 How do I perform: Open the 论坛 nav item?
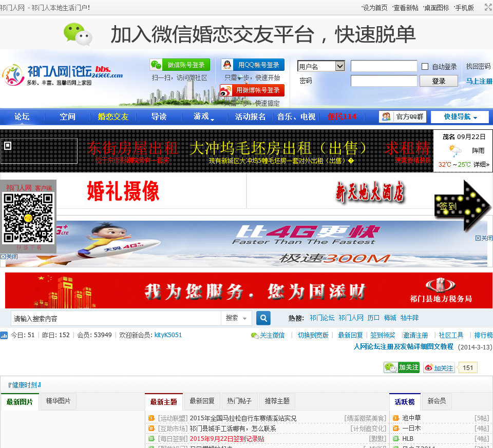22,116
